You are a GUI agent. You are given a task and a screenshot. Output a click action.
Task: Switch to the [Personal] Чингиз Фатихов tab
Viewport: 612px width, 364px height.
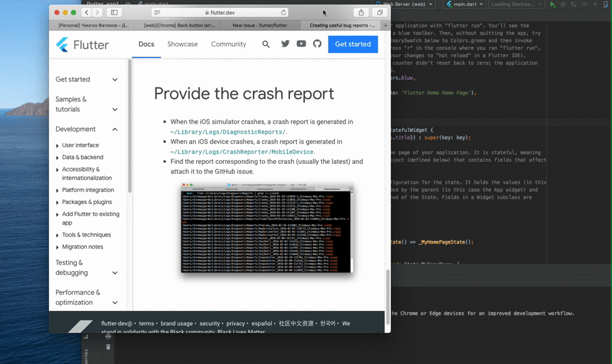click(x=93, y=25)
